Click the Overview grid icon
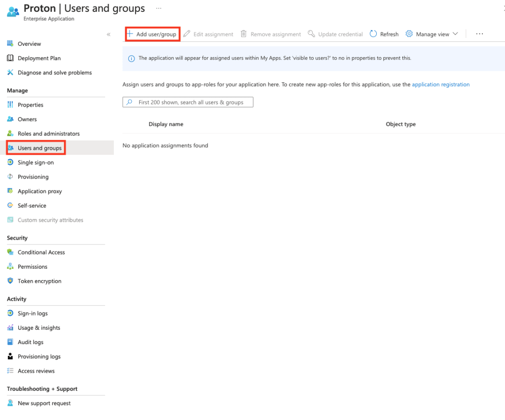 coord(10,43)
